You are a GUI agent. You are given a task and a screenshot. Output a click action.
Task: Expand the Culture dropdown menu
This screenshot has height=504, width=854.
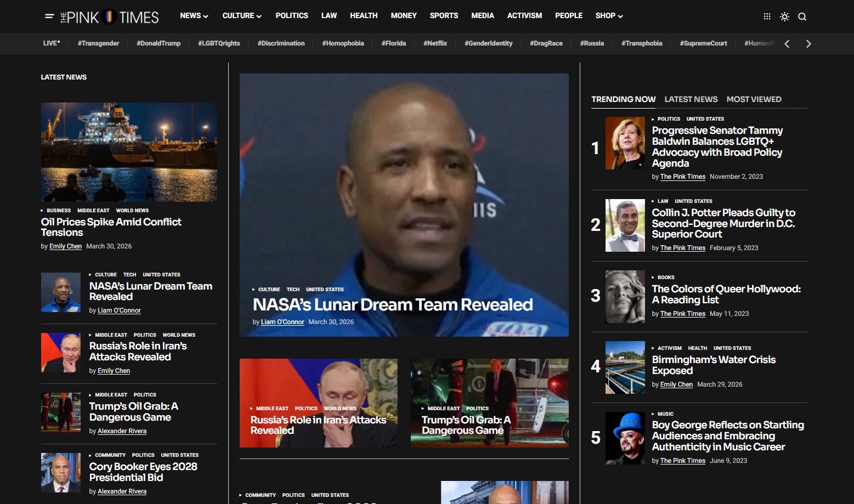pyautogui.click(x=241, y=16)
